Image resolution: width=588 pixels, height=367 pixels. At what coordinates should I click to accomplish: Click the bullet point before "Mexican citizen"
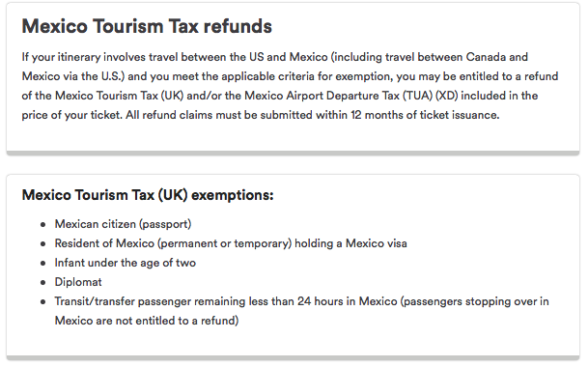coord(43,225)
